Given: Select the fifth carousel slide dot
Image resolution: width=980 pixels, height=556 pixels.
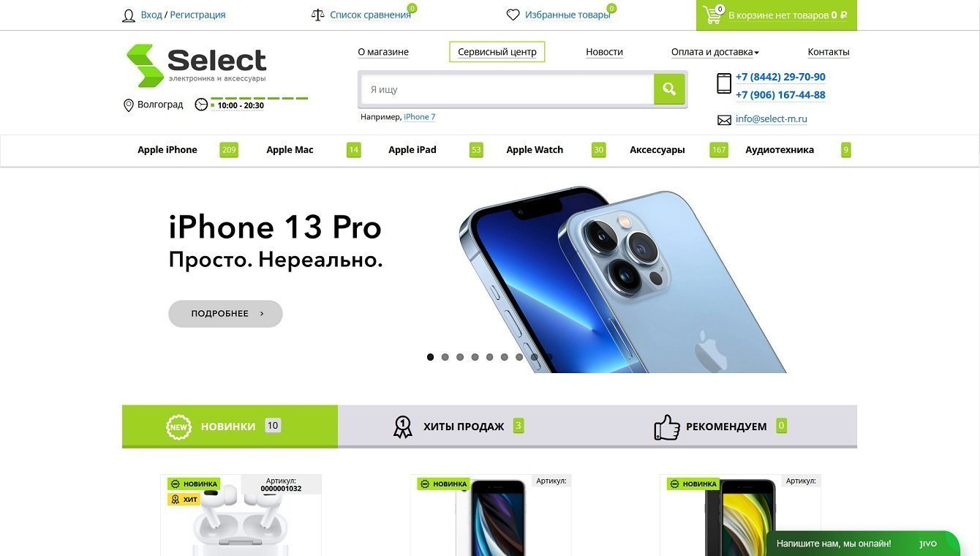Looking at the screenshot, I should click(489, 357).
